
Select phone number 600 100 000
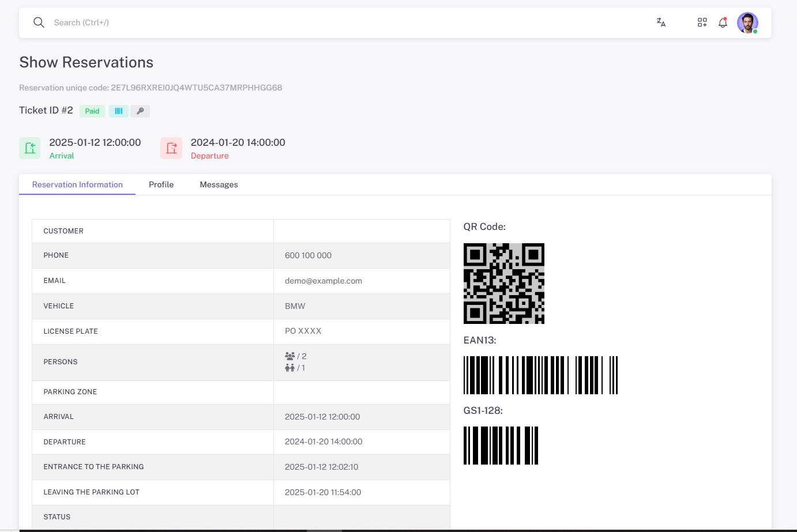[308, 255]
